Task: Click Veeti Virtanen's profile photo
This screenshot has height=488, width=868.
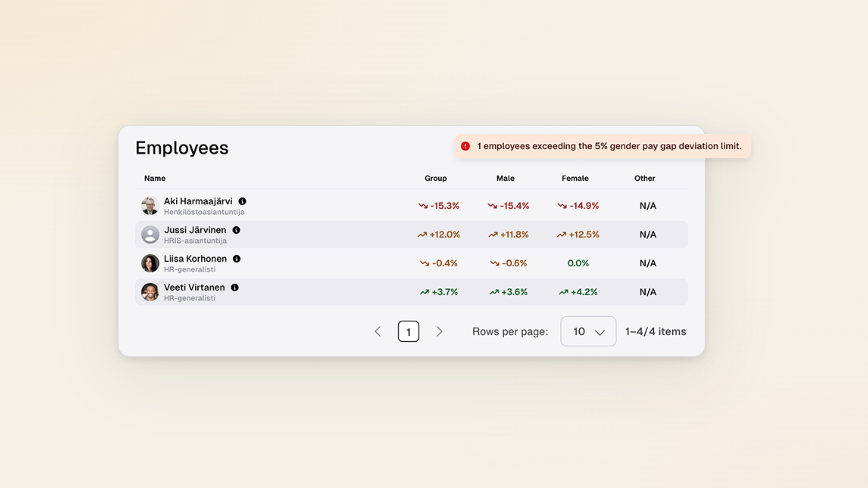Action: [x=150, y=292]
